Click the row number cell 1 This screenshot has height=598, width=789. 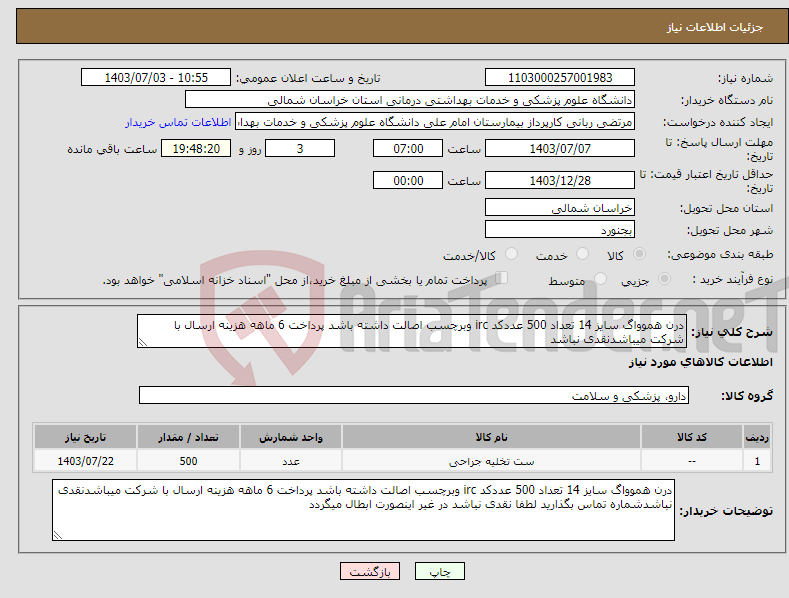[757, 461]
